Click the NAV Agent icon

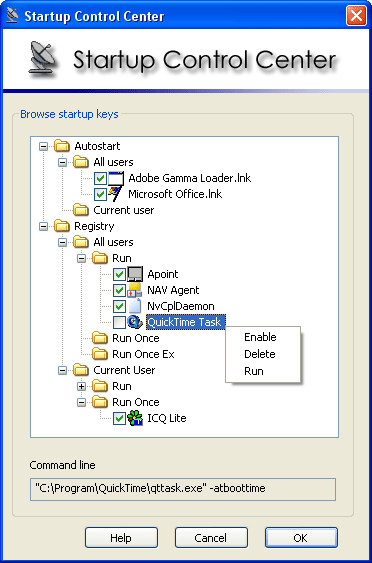(135, 290)
